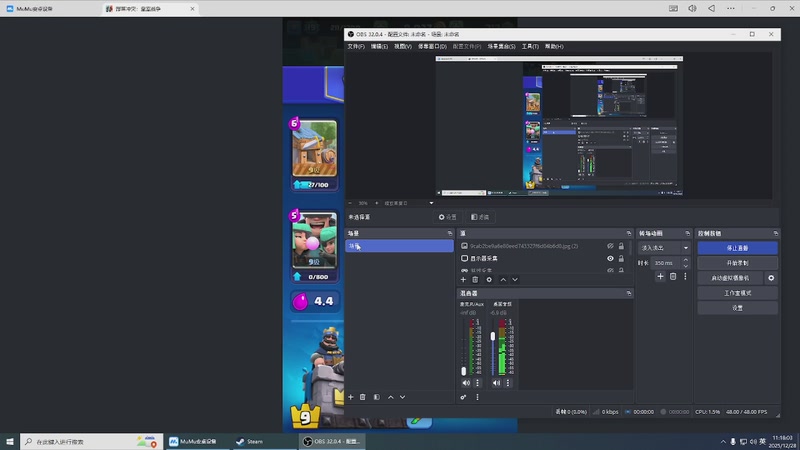Mute the Desktop Audio channel speaker
The width and height of the screenshot is (800, 450).
496,383
